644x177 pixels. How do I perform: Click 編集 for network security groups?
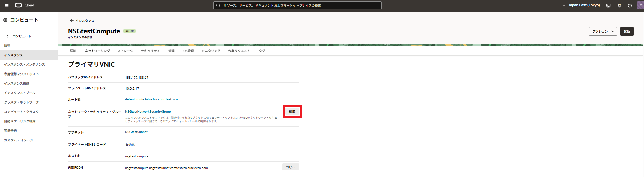click(x=292, y=112)
